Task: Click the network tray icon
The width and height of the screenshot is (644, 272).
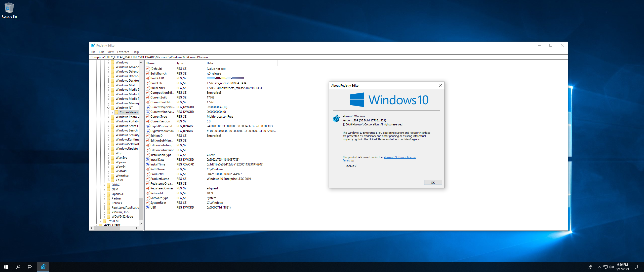Action: [x=606, y=267]
